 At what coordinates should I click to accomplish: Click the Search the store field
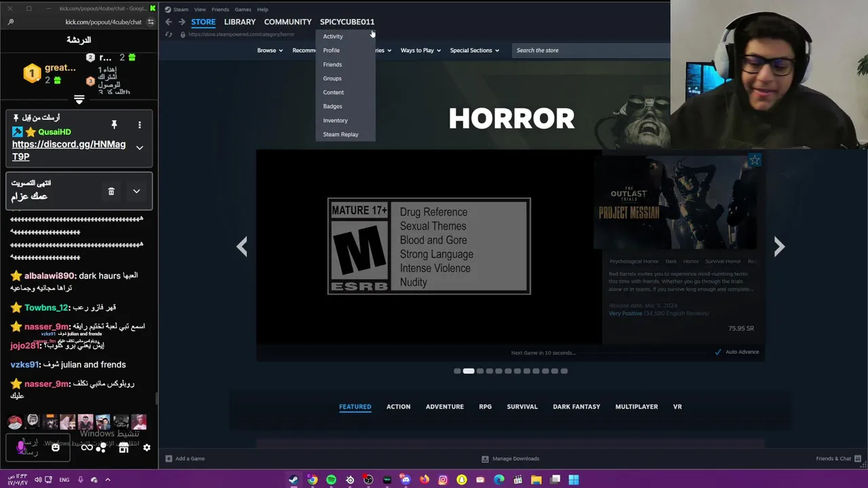tap(591, 50)
